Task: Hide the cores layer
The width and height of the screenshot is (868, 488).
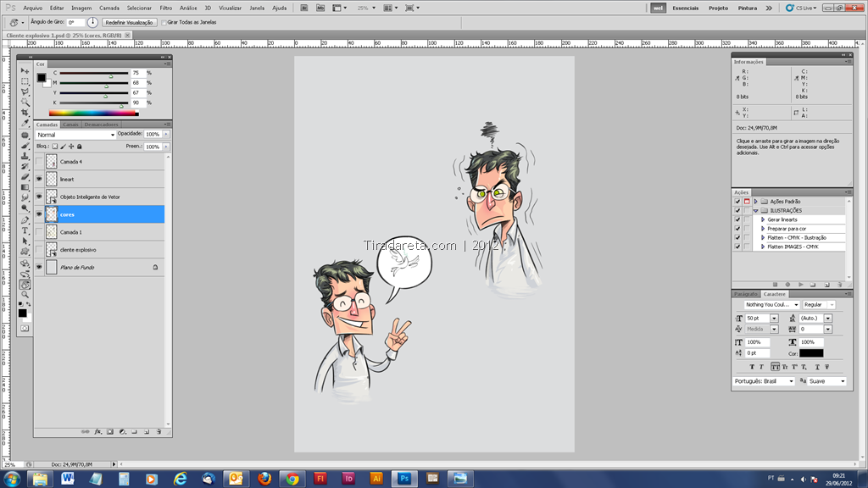Action: [39, 214]
